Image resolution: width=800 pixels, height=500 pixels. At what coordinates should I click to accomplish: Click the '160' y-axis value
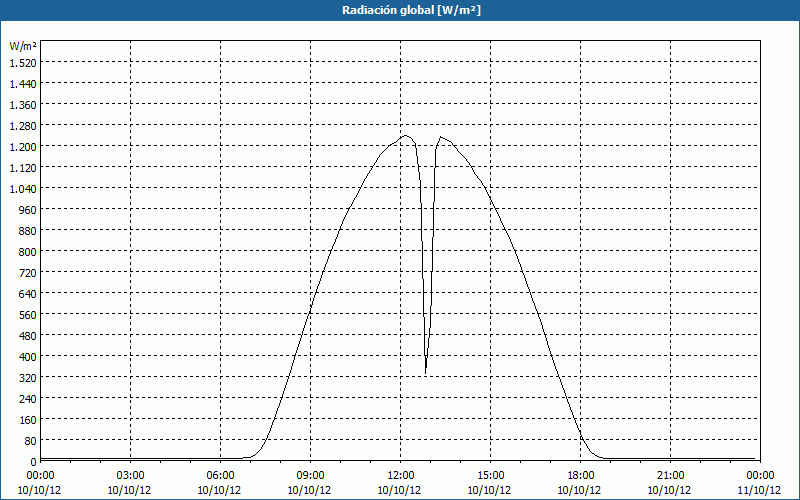click(29, 419)
